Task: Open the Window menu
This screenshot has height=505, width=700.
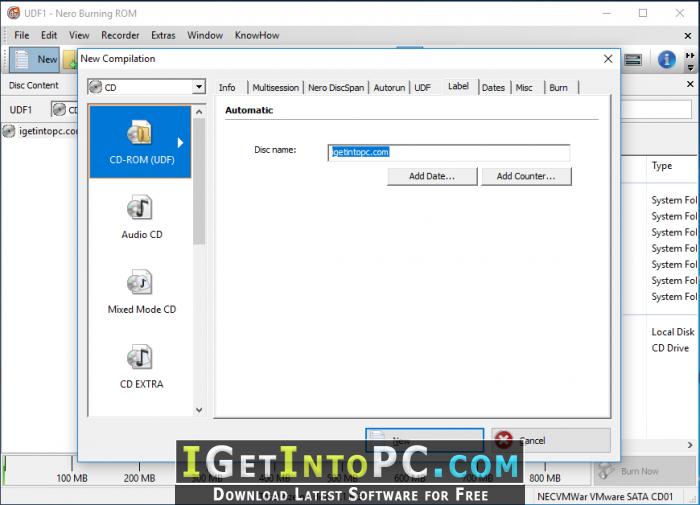Action: (x=205, y=35)
